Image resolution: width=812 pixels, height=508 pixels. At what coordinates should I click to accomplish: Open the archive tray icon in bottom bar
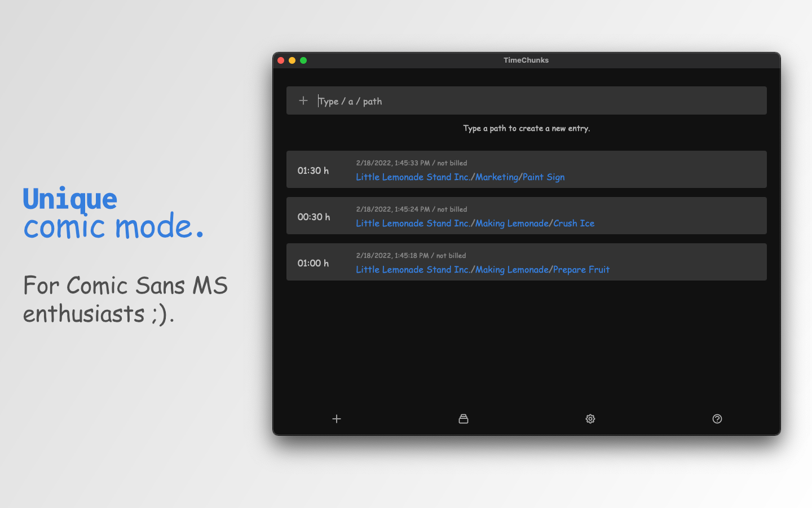pos(464,419)
